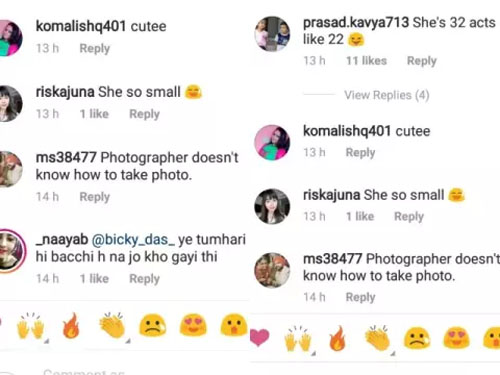Open the @bicky_das_ mention link
This screenshot has height=375, width=500.
133,240
